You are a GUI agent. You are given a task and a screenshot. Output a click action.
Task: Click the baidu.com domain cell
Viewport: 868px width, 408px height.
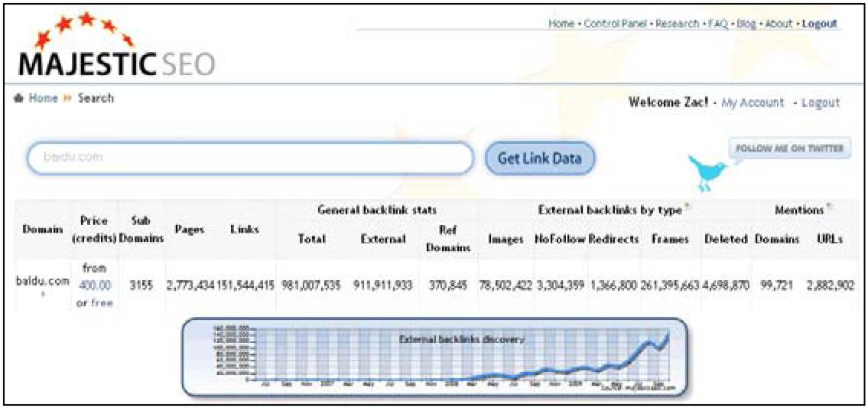point(42,281)
